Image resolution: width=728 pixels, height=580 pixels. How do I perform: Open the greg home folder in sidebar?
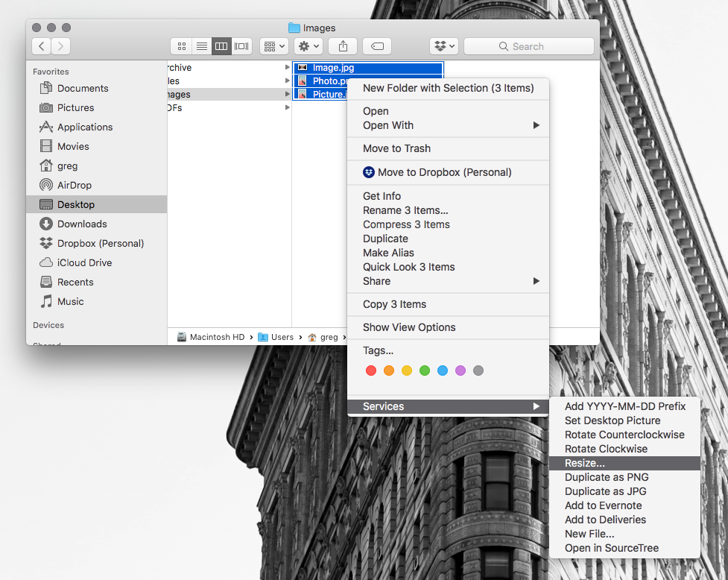point(97,166)
